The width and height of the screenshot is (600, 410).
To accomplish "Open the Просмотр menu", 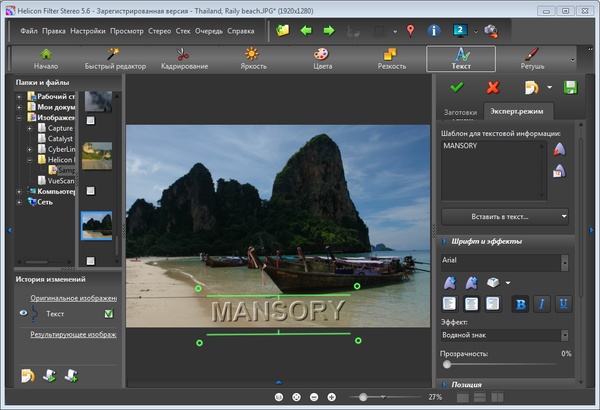I will coord(127,31).
